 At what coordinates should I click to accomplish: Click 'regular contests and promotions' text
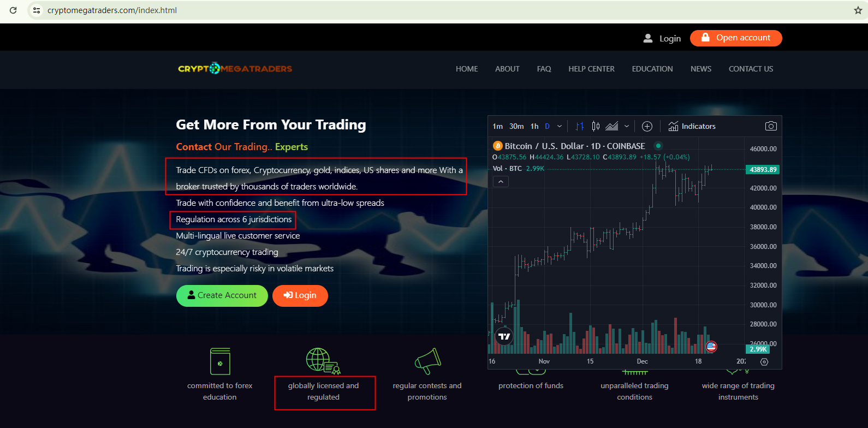click(x=427, y=391)
